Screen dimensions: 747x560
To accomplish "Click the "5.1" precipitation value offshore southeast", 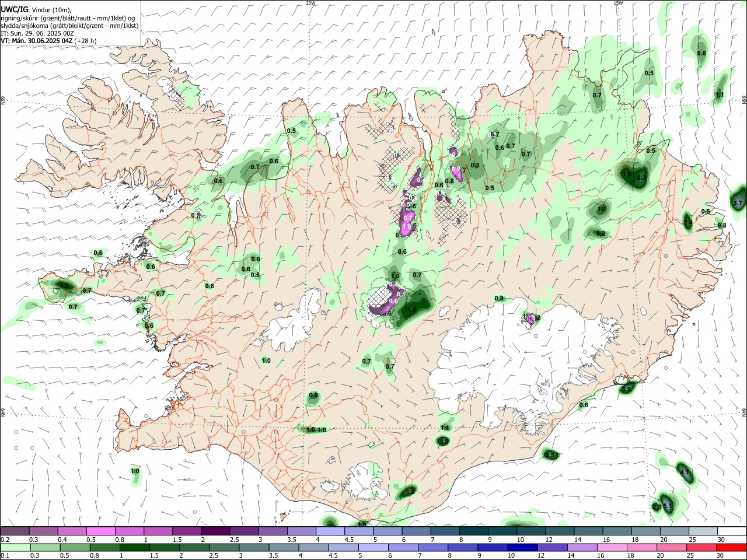I will click(x=668, y=506).
